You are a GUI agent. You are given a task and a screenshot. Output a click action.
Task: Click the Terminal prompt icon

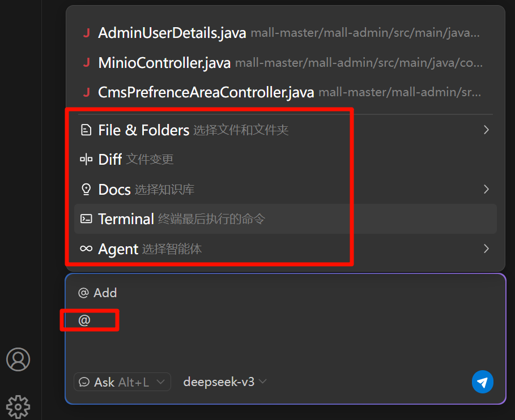pos(86,218)
